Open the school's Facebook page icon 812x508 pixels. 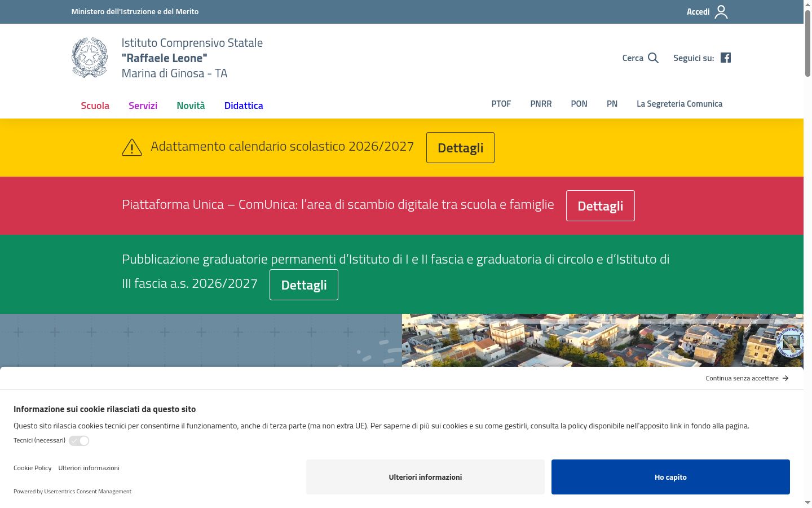click(726, 58)
